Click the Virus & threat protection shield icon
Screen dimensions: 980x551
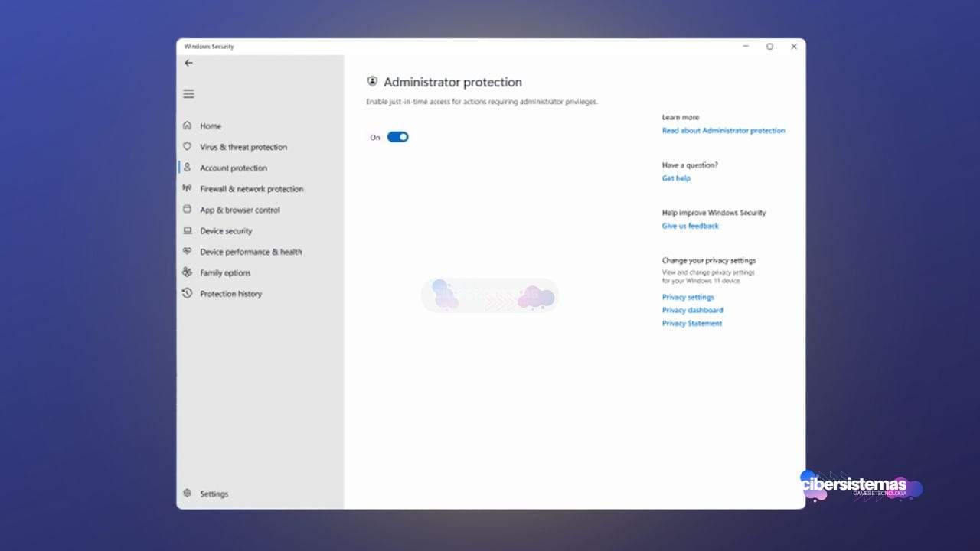[x=187, y=146]
